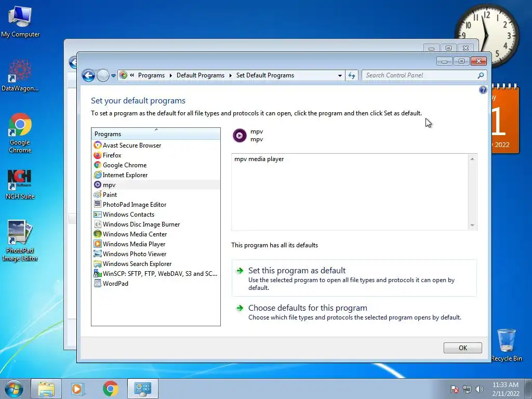This screenshot has width=532, height=399.
Task: Open PhotoPad Image Editor desktop shortcut
Action: pos(20,241)
